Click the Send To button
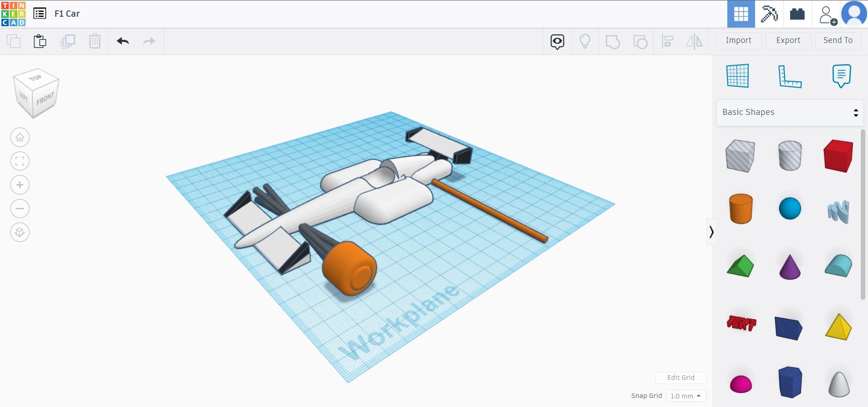 coord(838,41)
